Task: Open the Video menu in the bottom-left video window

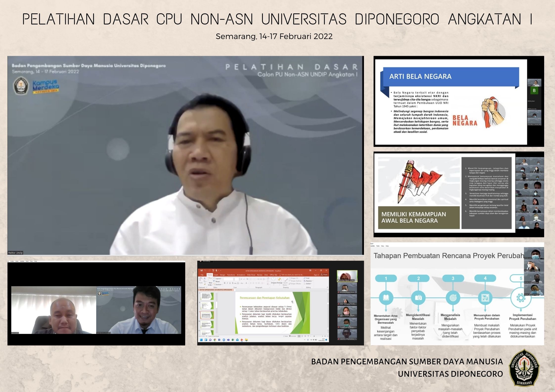Action: (17, 261)
